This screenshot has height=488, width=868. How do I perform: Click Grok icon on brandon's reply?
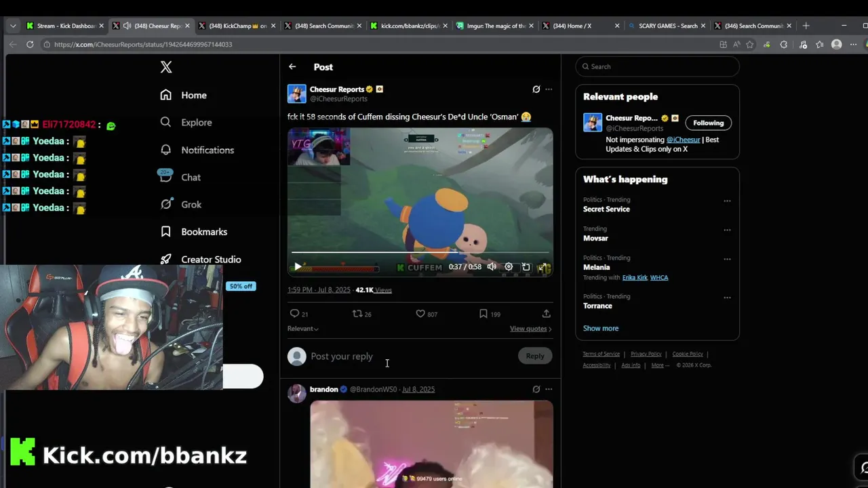click(x=536, y=389)
